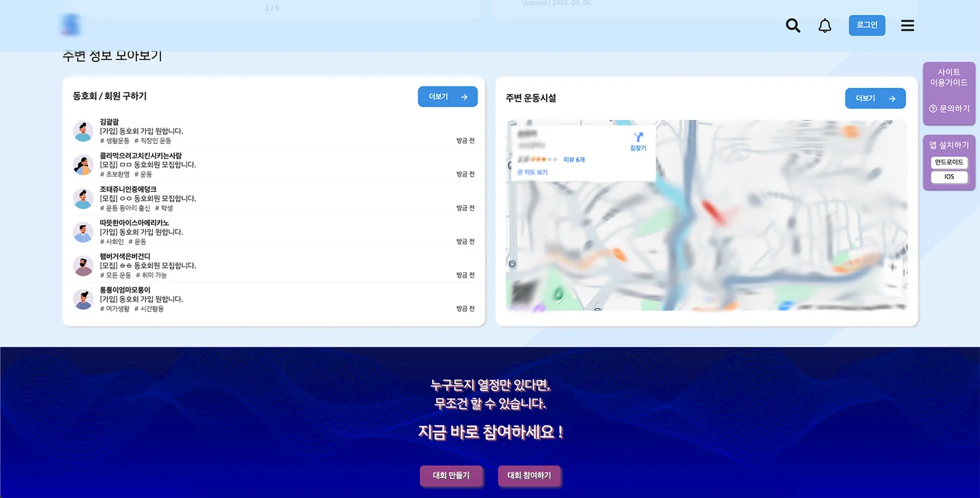The height and width of the screenshot is (498, 980).
Task: Click the 조태쥬니인중에덩크 profile avatar
Action: [x=83, y=199]
